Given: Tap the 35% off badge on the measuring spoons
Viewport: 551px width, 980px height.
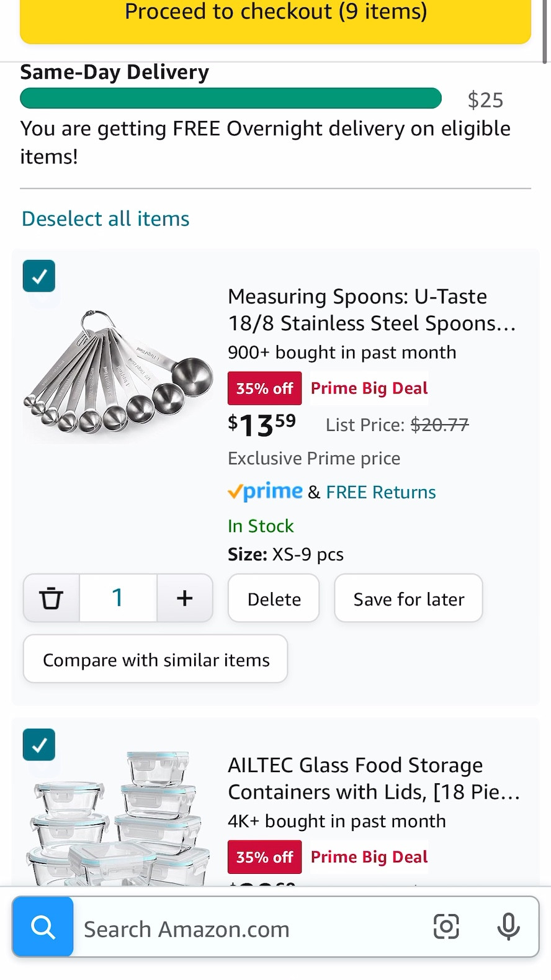Looking at the screenshot, I should pos(264,388).
